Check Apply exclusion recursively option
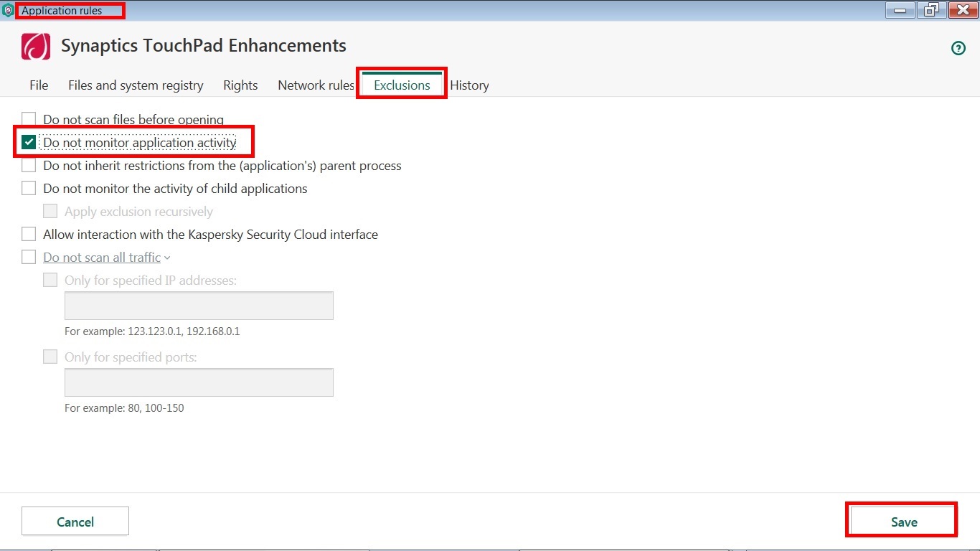 [x=50, y=212]
